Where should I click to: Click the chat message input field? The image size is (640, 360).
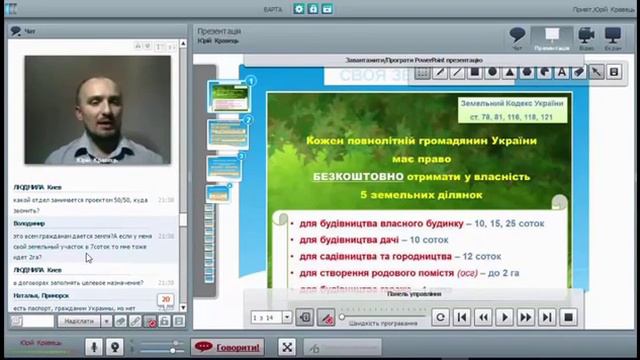coord(38,321)
